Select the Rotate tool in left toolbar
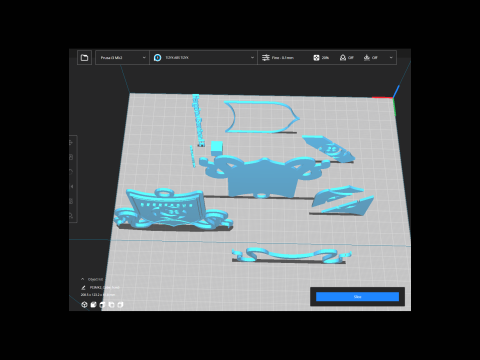This screenshot has width=480, height=360. pos(71,172)
